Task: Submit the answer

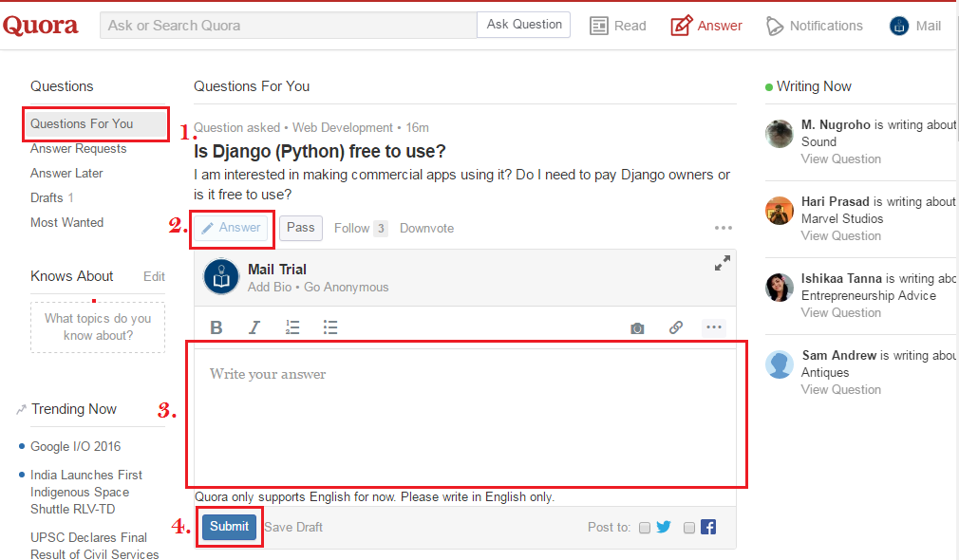Action: click(x=230, y=527)
